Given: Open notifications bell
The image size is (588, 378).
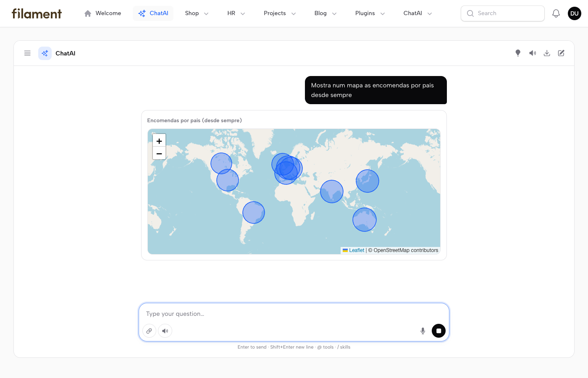Looking at the screenshot, I should pos(556,13).
